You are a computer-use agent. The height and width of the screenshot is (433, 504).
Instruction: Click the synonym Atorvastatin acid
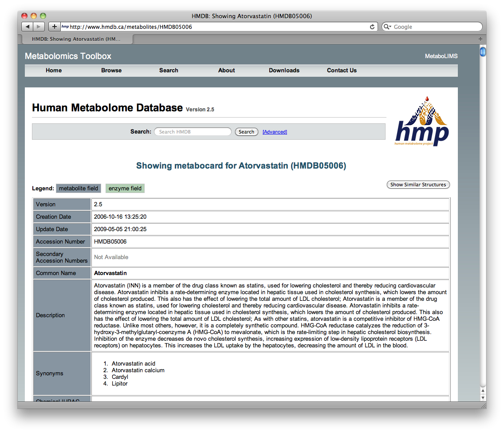pos(134,363)
